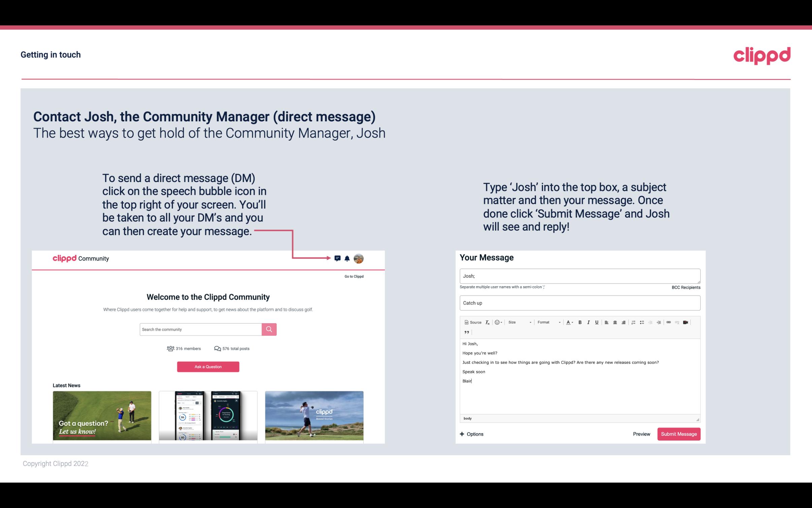Click the user profile avatar icon
Image resolution: width=812 pixels, height=508 pixels.
(x=359, y=258)
